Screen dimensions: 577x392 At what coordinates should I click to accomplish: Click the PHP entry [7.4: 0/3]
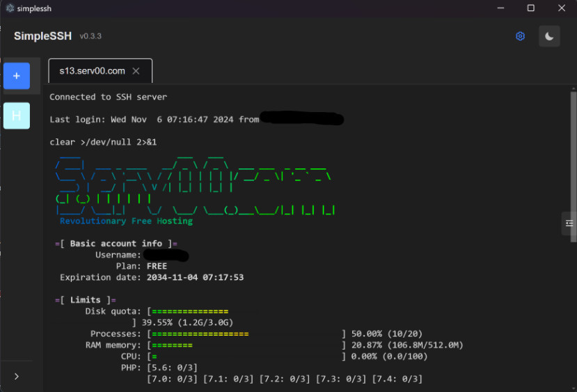[397, 379]
